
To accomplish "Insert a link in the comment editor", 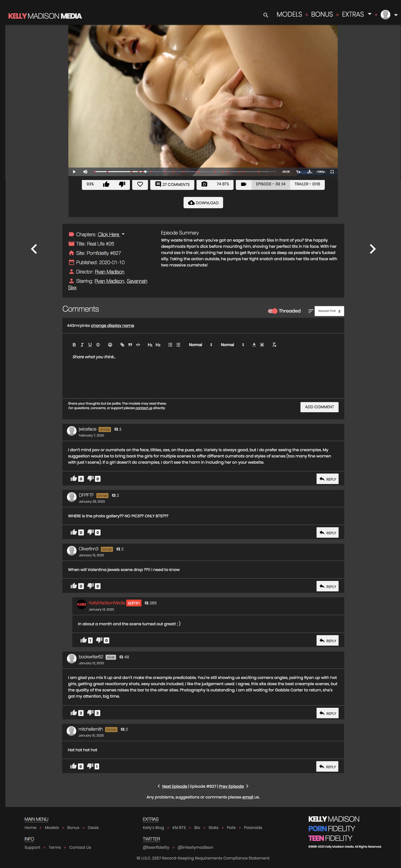I will (122, 345).
